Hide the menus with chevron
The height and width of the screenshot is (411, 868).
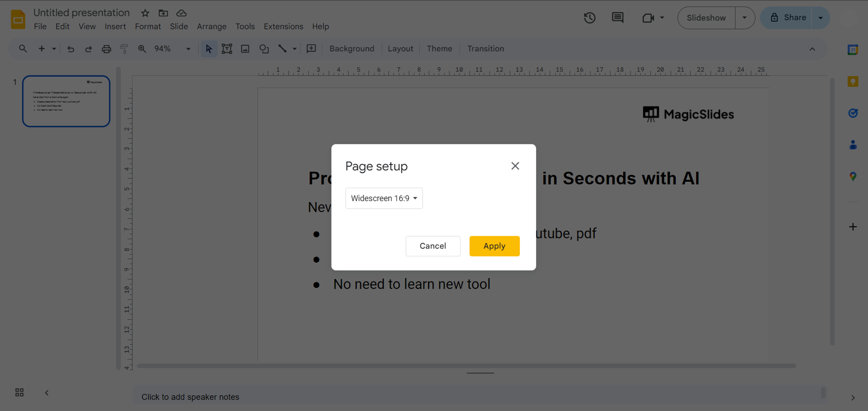coord(812,49)
